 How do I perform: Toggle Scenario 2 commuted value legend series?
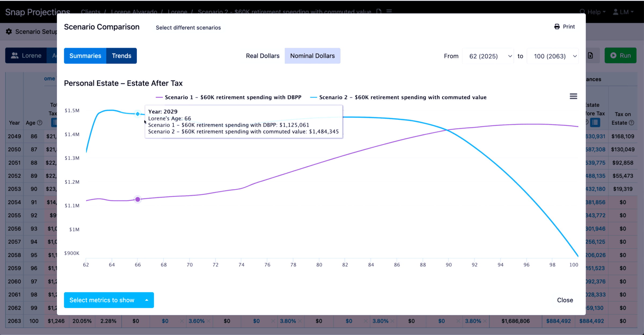coord(398,97)
